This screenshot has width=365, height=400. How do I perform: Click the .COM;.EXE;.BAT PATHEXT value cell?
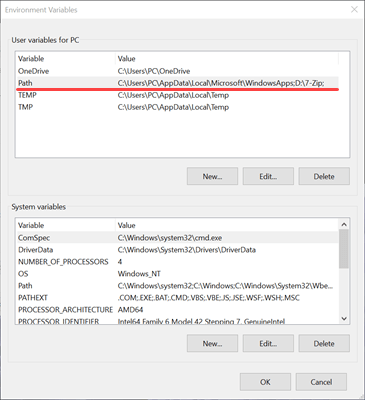click(209, 298)
